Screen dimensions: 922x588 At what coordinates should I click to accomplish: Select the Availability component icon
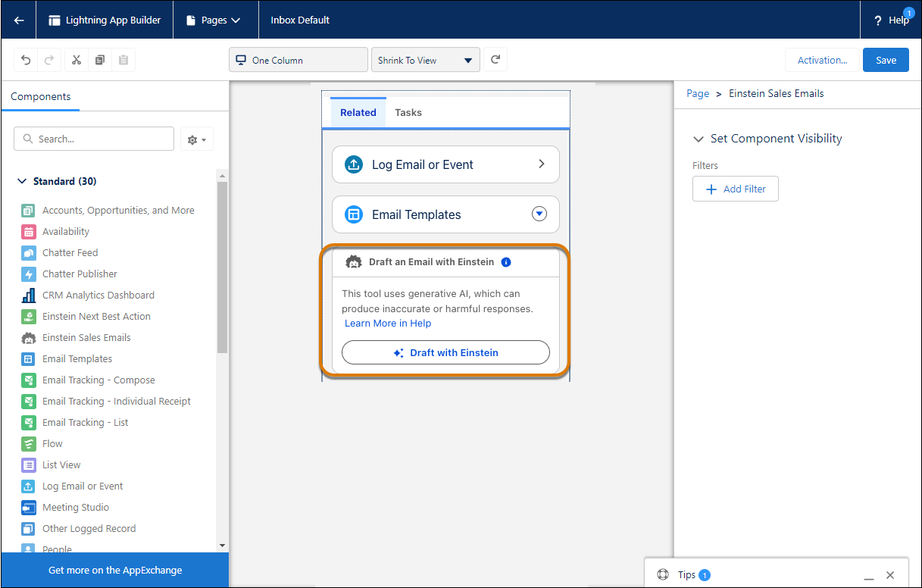tap(29, 232)
